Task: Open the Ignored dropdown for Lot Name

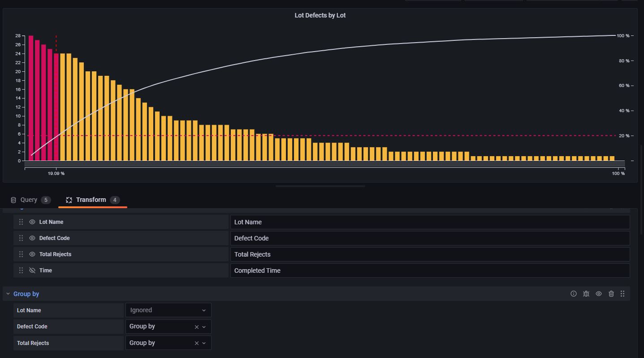Action: point(168,310)
